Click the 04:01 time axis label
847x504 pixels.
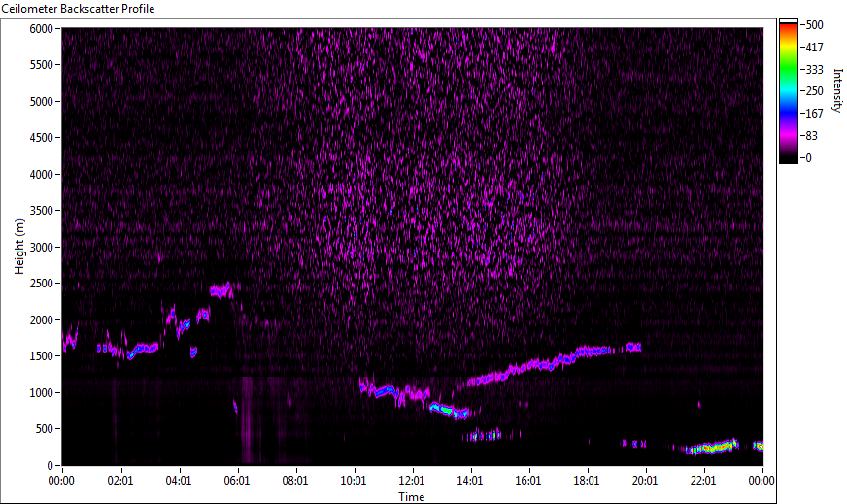[x=179, y=481]
